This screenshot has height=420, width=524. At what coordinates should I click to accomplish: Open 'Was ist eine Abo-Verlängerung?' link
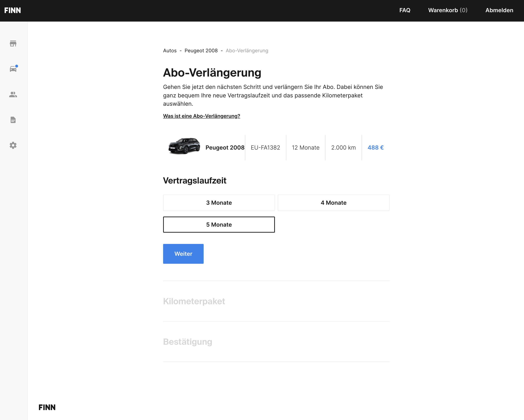tap(201, 116)
